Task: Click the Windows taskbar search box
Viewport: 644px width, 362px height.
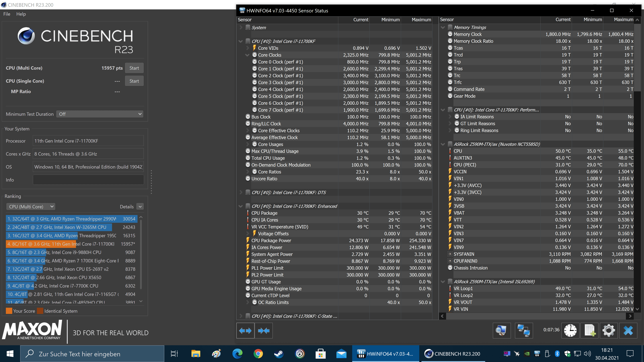Action: [x=92, y=354]
